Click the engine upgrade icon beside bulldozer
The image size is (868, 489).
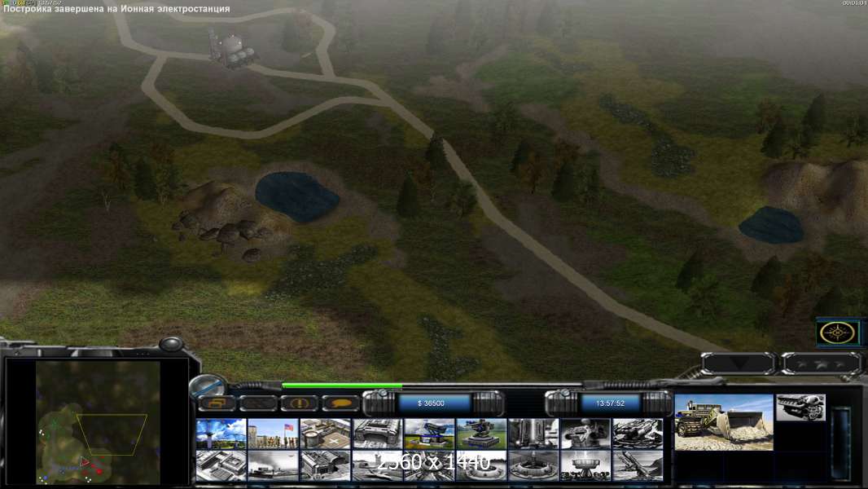click(800, 407)
